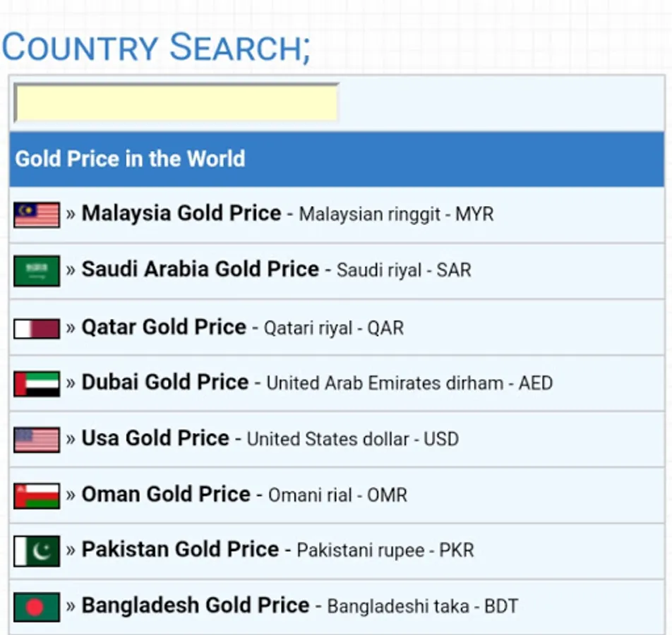
Task: Click the Malaysia flag icon
Action: (x=37, y=214)
